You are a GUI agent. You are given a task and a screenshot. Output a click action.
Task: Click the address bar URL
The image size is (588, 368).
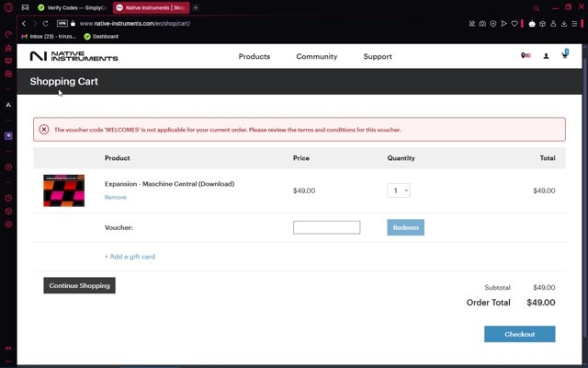click(x=135, y=23)
